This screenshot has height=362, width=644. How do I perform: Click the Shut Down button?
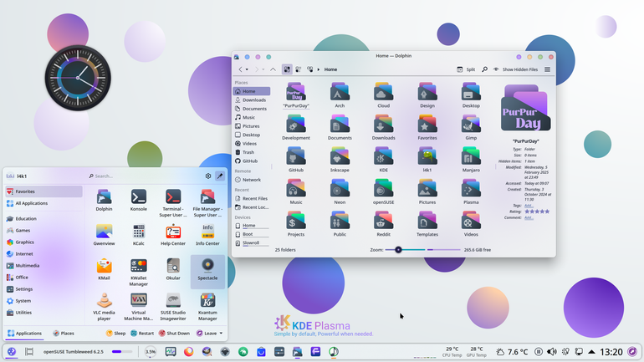pyautogui.click(x=174, y=334)
